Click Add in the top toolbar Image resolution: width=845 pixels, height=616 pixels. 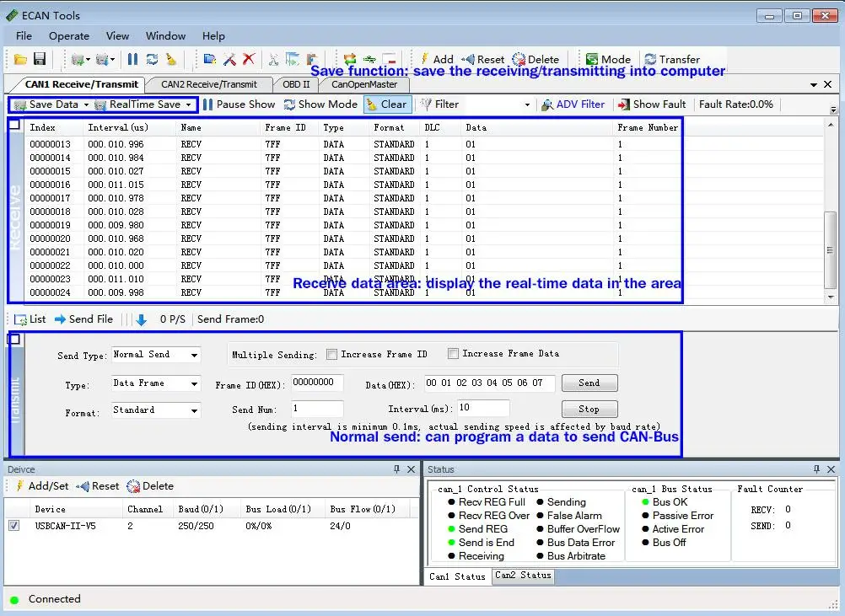click(437, 59)
